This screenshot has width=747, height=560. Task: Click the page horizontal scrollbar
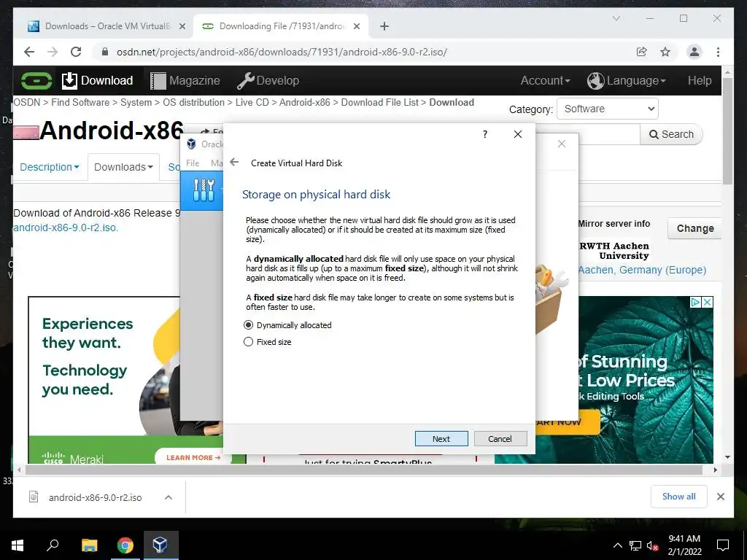[x=364, y=470]
